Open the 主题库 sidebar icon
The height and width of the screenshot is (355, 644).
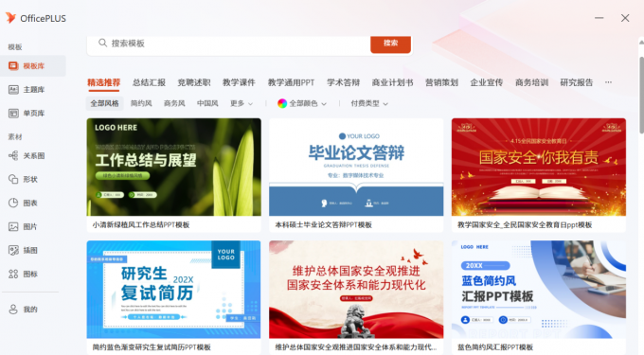coord(13,90)
